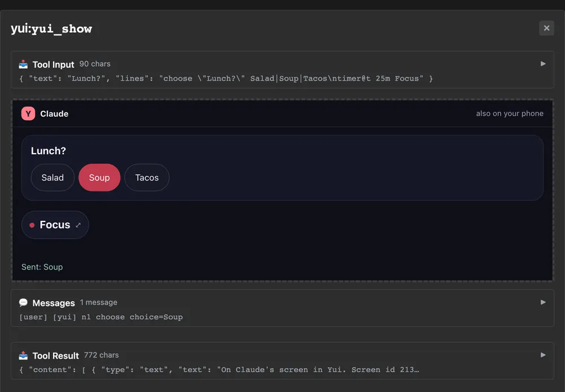Screen dimensions: 565x392
Task: Click the 'also on your phone' text
Action: 510,114
